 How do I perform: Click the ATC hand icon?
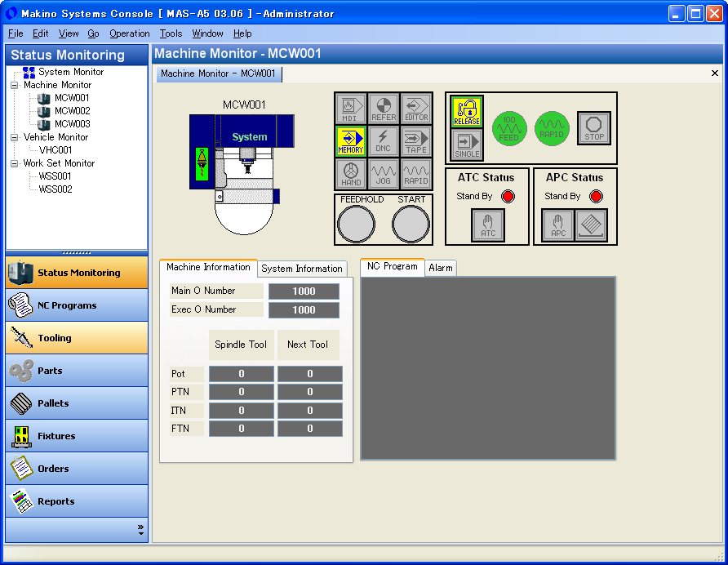pyautogui.click(x=488, y=225)
